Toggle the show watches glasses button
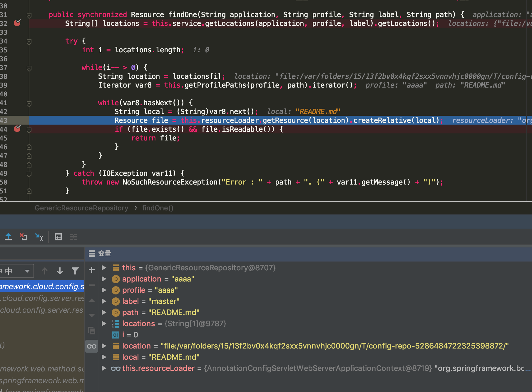The width and height of the screenshot is (532, 392). [x=92, y=346]
